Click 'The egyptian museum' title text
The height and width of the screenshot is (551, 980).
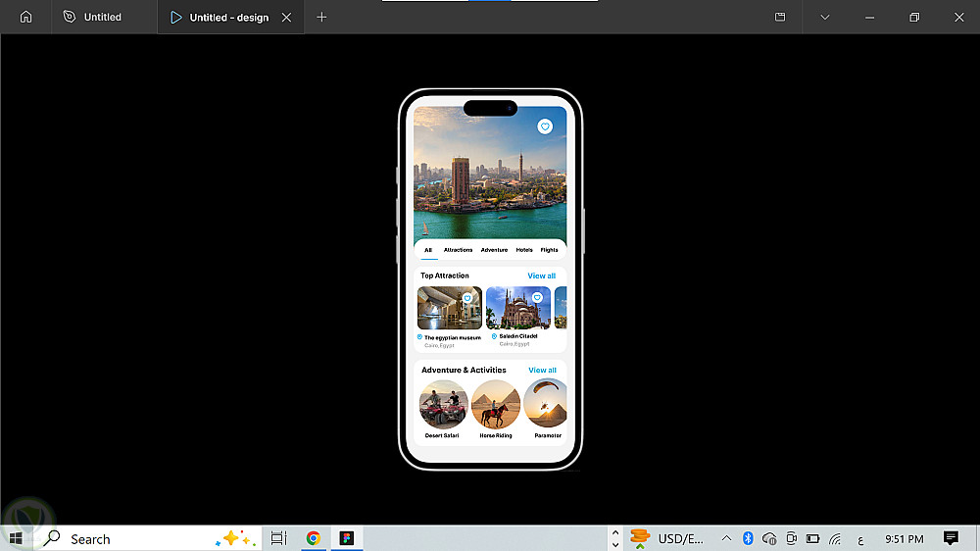(453, 337)
